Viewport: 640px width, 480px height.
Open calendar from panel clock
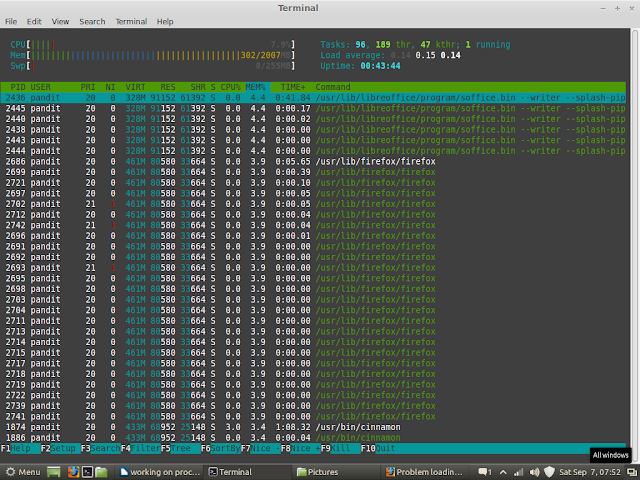590,472
